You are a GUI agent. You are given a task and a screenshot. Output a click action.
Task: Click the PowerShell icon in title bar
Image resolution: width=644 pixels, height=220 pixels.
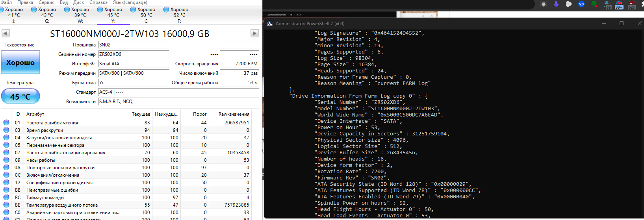pyautogui.click(x=270, y=23)
